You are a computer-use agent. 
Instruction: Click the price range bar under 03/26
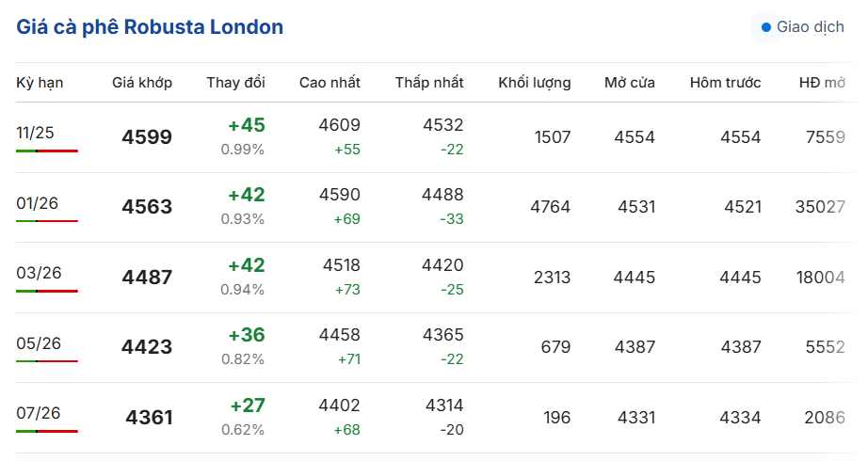(x=47, y=291)
